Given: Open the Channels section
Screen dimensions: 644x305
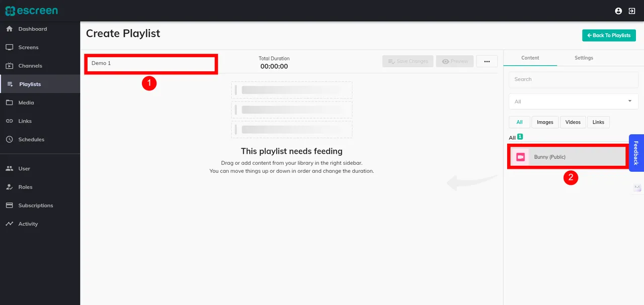Looking at the screenshot, I should (29, 65).
